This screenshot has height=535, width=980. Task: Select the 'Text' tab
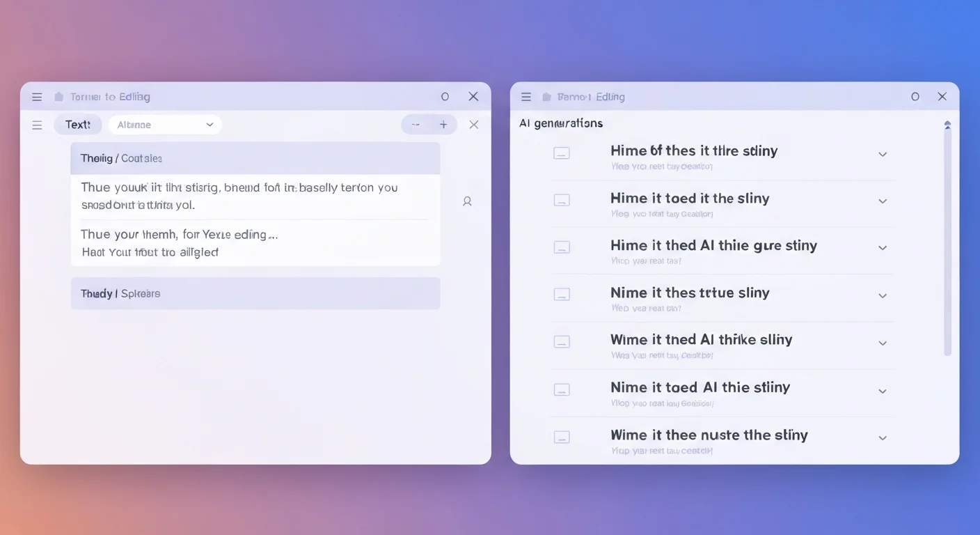point(77,124)
